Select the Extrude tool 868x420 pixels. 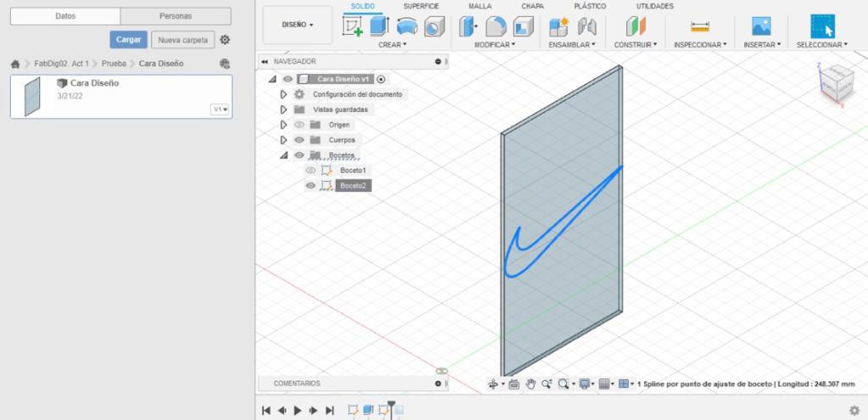coord(379,26)
